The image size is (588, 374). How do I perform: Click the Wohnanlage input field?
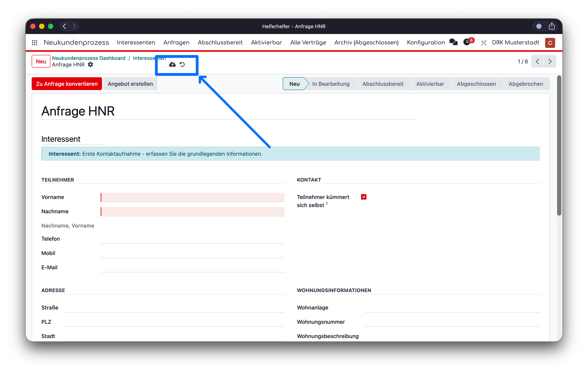452,308
